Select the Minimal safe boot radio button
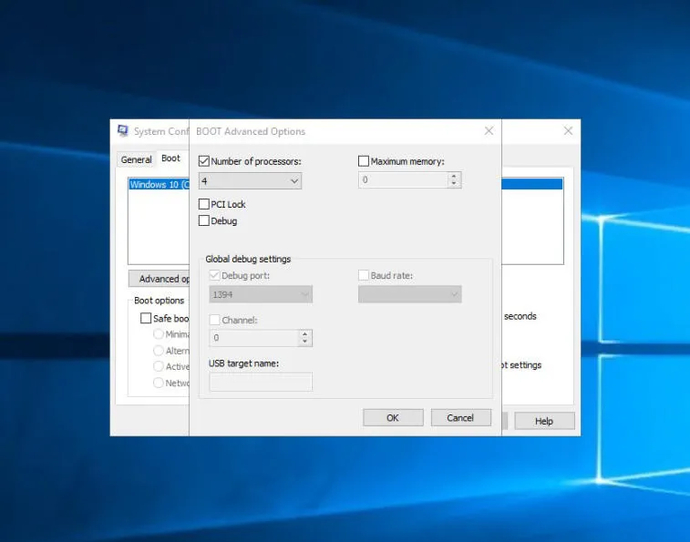The height and width of the screenshot is (542, 690). click(158, 334)
